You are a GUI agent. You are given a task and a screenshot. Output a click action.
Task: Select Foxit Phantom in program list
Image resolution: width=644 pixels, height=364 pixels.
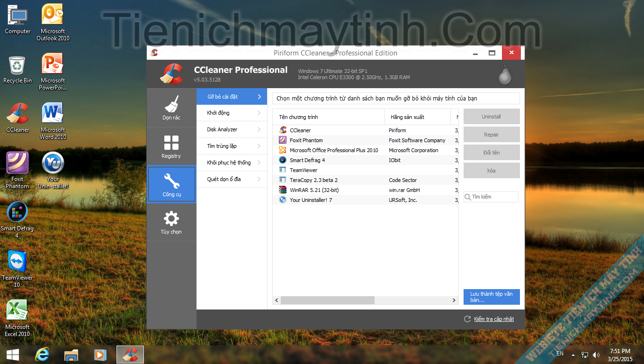pos(306,140)
